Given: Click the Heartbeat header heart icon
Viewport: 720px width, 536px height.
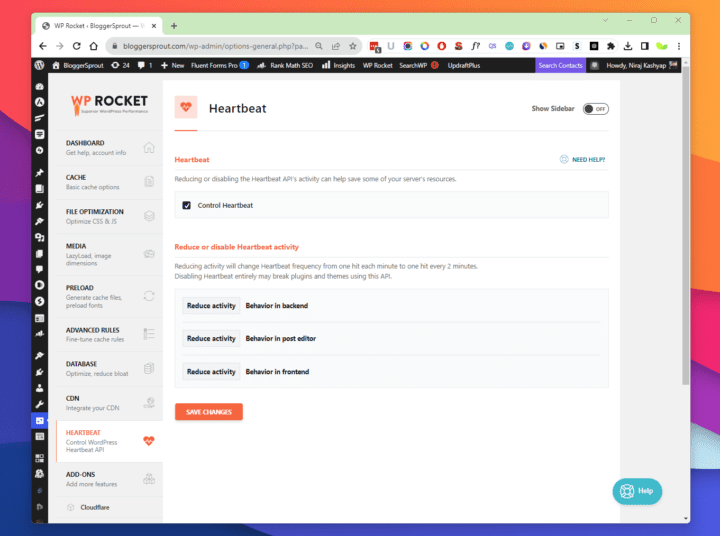Looking at the screenshot, I should pos(186,107).
